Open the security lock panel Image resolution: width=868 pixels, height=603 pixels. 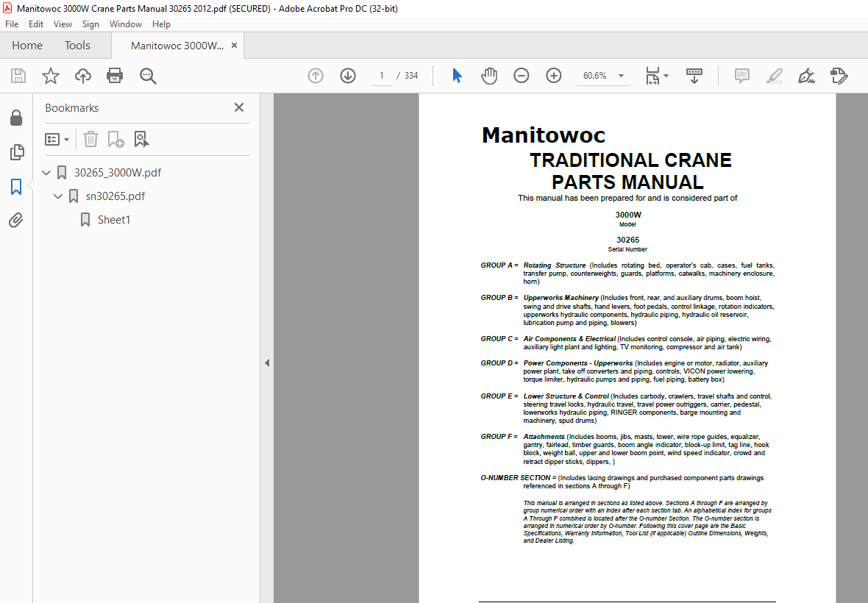(16, 117)
